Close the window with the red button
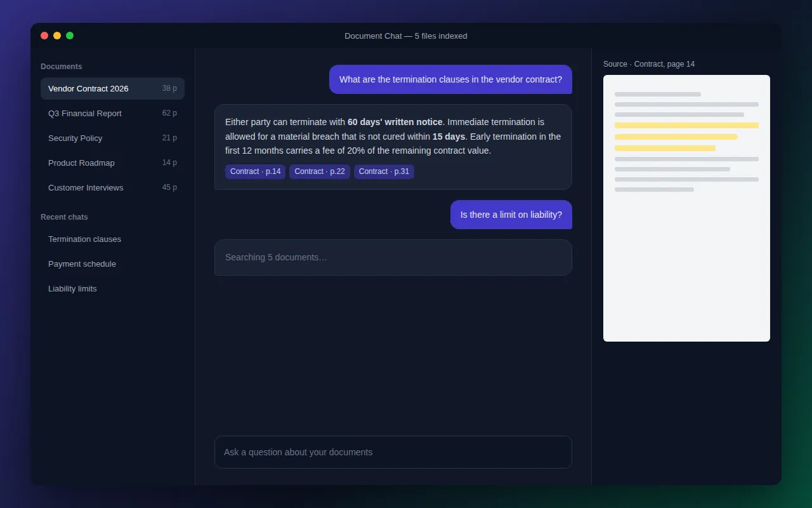Viewport: 812px width, 508px height. 44,36
